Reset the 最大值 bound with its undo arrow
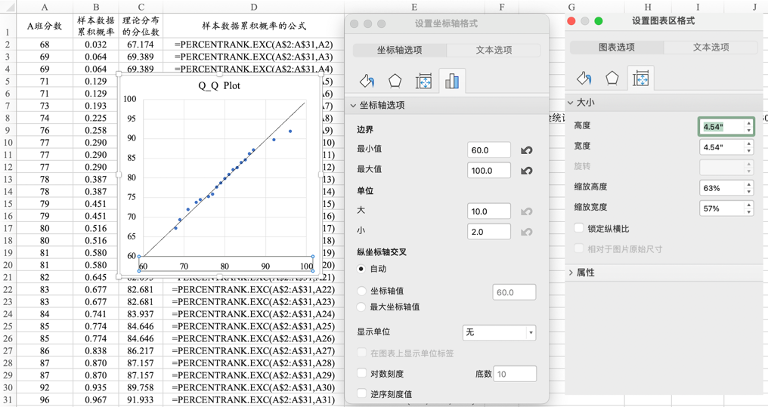Image resolution: width=768 pixels, height=408 pixels. click(x=527, y=170)
